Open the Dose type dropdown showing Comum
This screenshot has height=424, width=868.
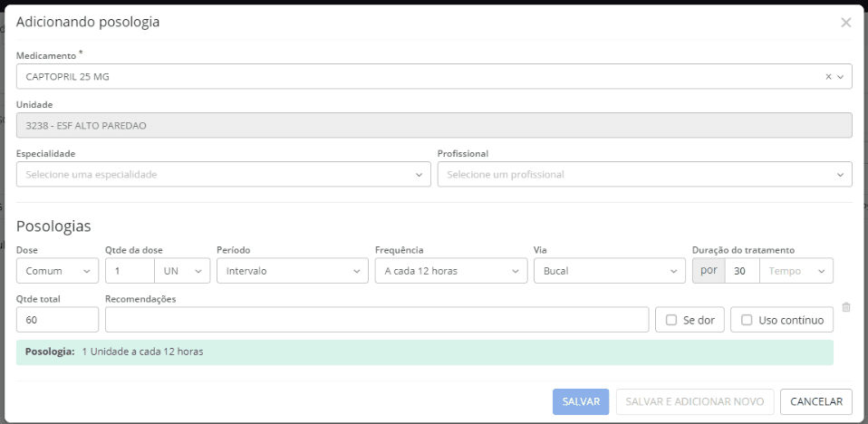click(x=57, y=271)
